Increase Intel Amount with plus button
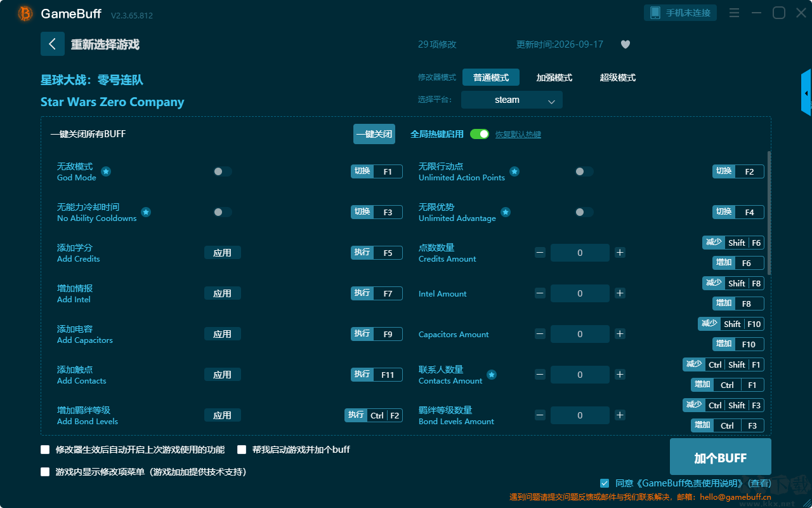The image size is (812, 508). (620, 293)
